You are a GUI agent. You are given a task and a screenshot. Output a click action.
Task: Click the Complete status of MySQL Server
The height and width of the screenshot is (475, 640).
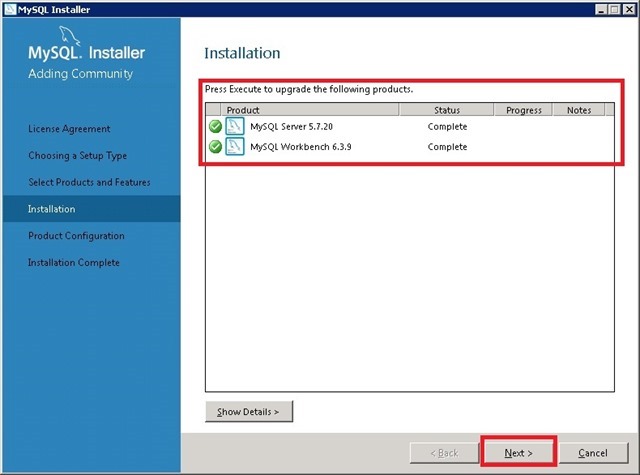(447, 127)
